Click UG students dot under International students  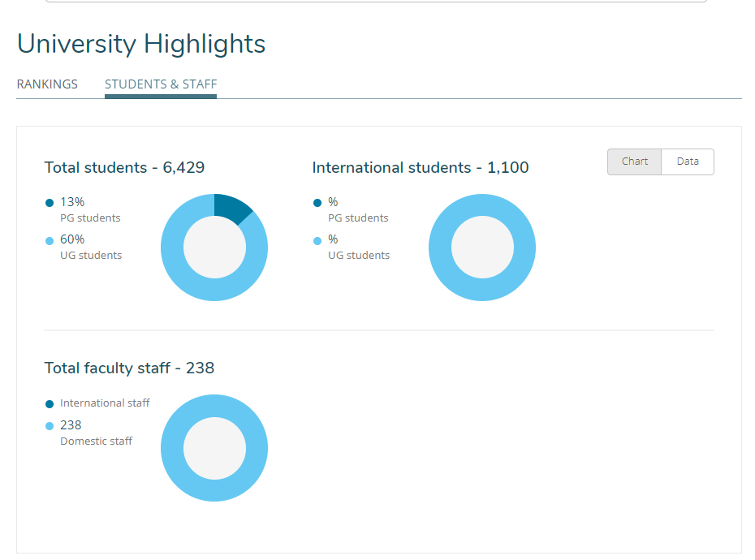pos(317,240)
